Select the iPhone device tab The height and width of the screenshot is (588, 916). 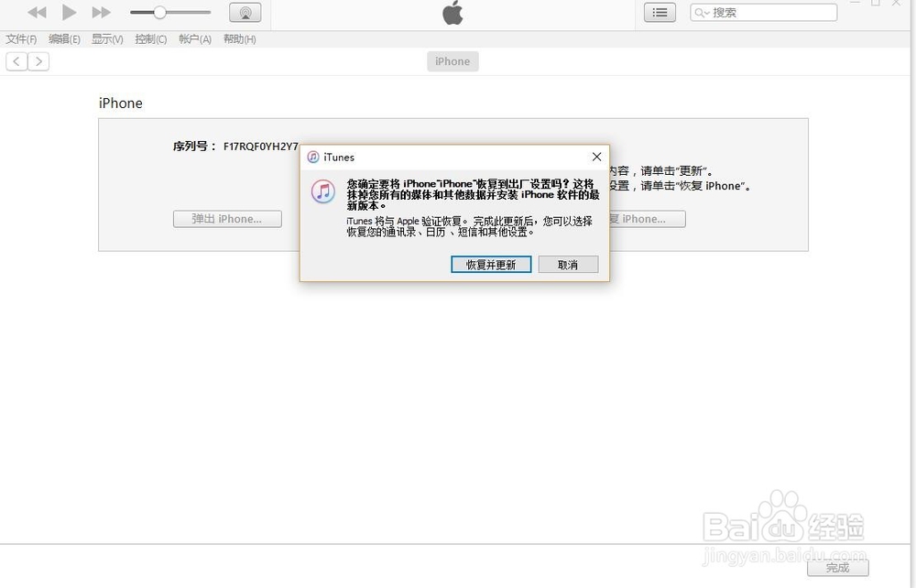point(453,61)
